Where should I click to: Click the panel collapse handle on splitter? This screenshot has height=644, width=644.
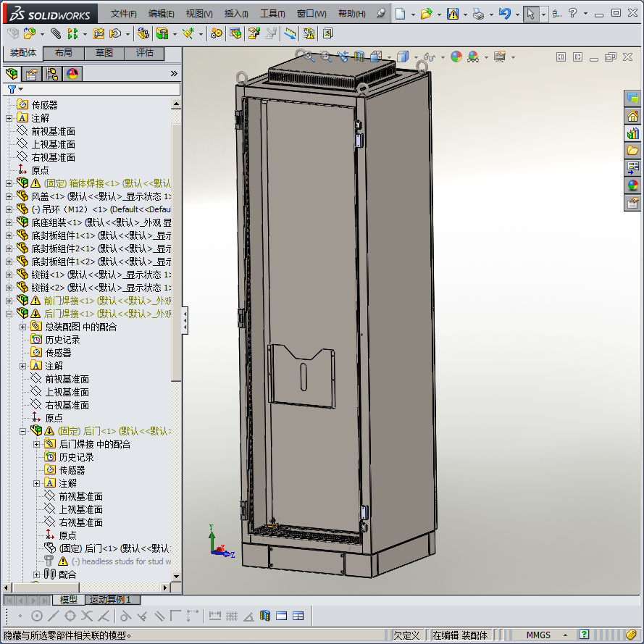185,320
